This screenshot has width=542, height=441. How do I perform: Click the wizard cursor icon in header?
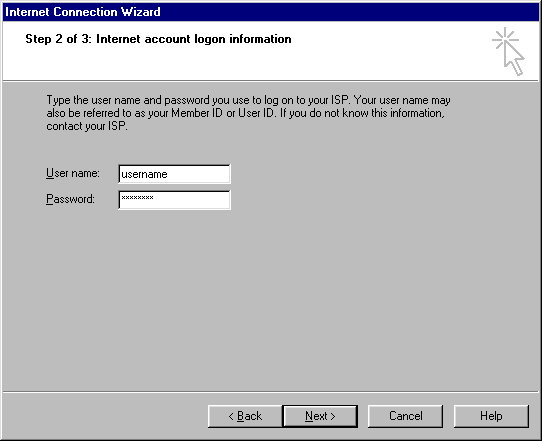coord(508,51)
